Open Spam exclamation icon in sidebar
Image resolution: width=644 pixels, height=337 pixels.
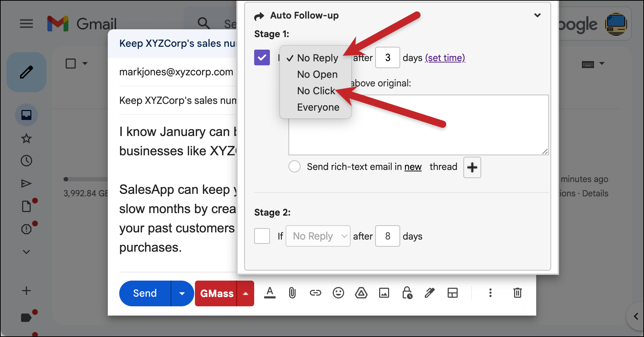tap(26, 229)
